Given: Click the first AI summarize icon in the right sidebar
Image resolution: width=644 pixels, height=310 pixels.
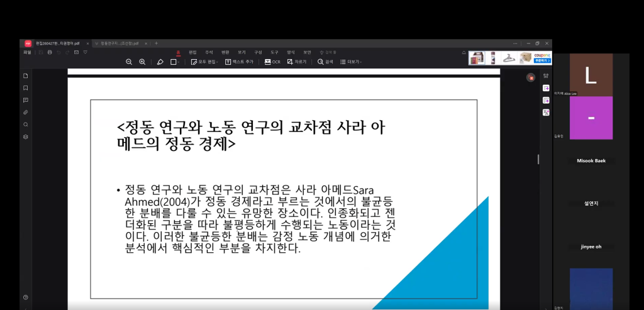Looking at the screenshot, I should (x=546, y=88).
